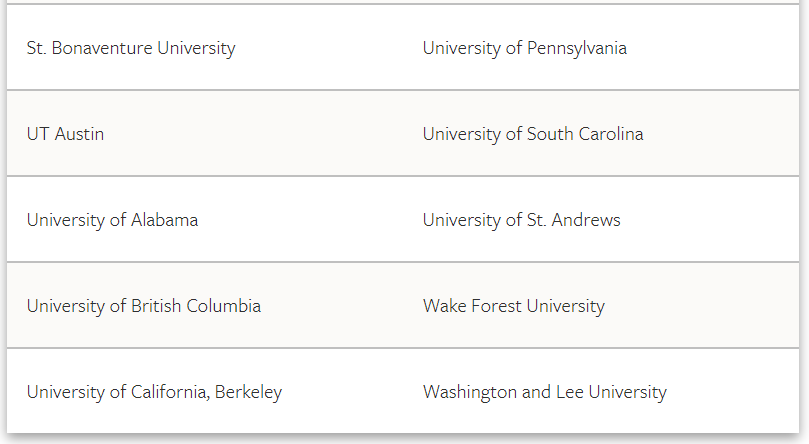Click University of California, Berkeley cell
This screenshot has height=444, width=809.
pos(155,392)
